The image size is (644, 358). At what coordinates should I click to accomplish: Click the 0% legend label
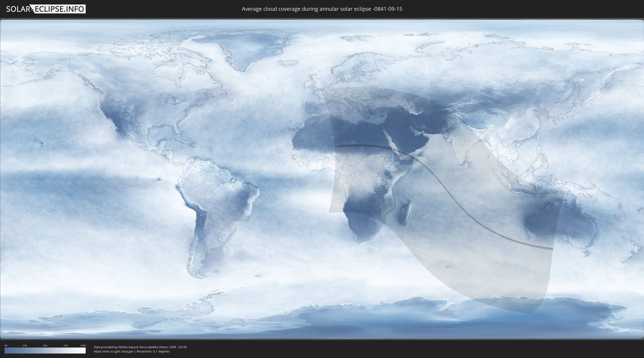(6, 345)
